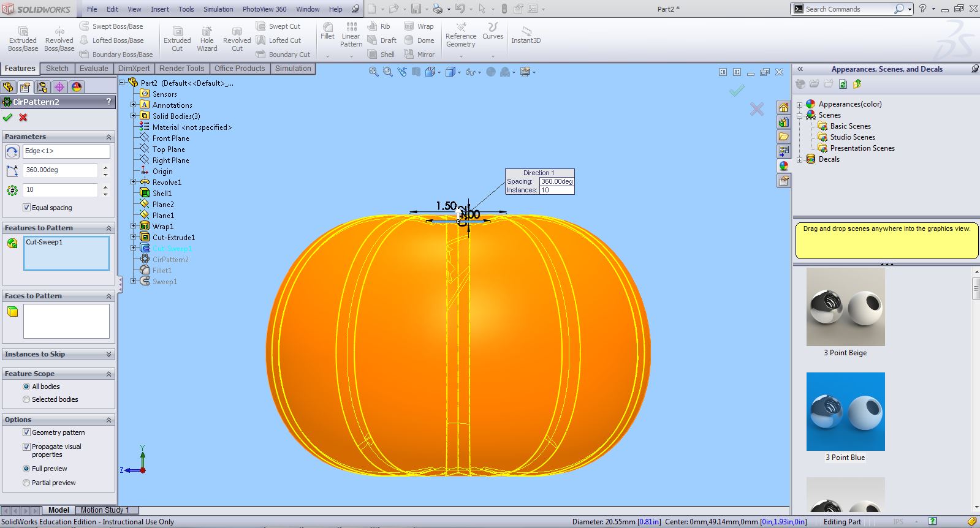Screen dimensions: 980x528
Task: Collapse the Options section
Action: click(109, 420)
